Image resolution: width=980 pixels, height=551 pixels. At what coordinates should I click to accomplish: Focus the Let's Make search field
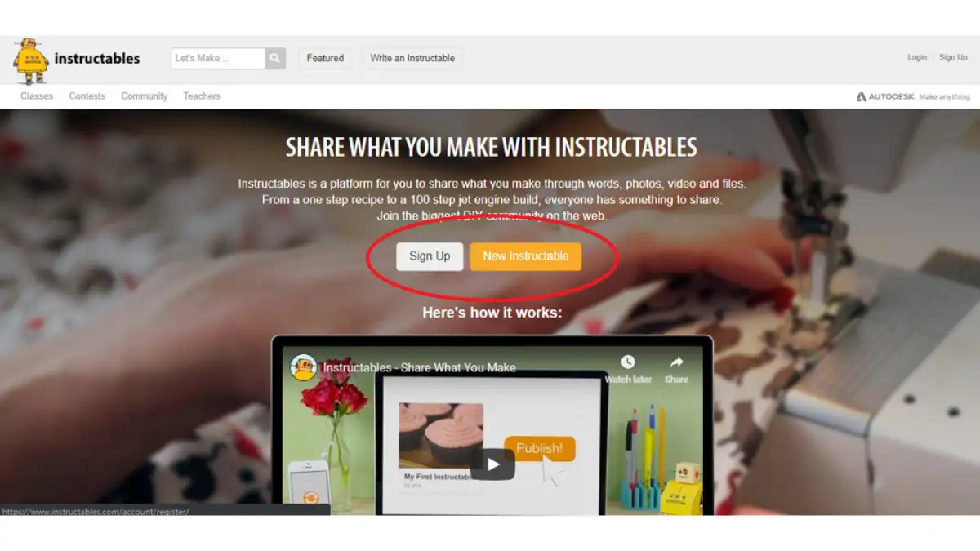pyautogui.click(x=218, y=58)
